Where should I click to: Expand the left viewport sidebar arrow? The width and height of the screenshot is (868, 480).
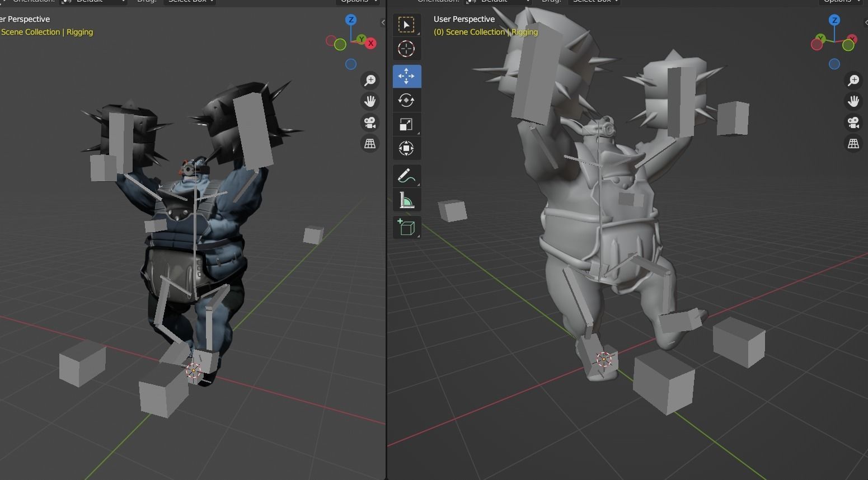pos(383,23)
